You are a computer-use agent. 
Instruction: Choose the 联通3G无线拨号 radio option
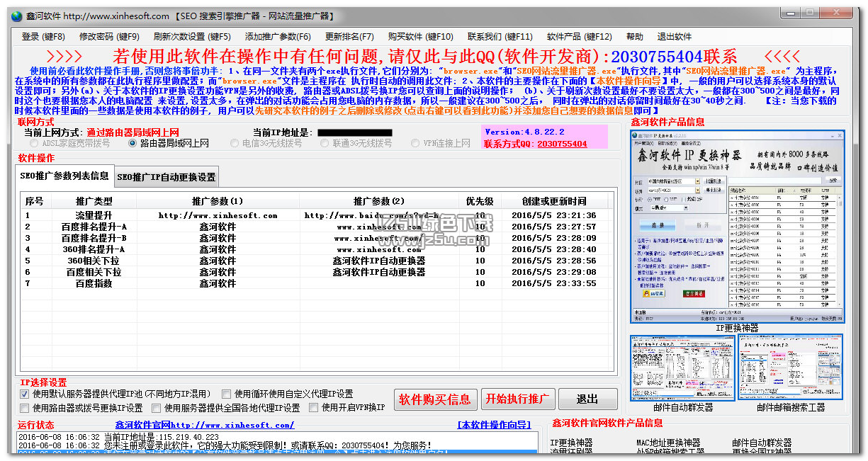356,143
